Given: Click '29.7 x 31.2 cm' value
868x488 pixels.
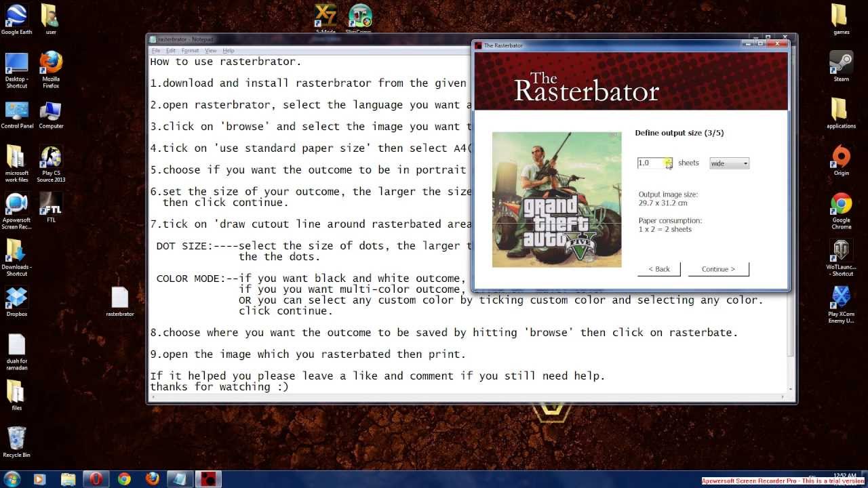Looking at the screenshot, I should 664,203.
